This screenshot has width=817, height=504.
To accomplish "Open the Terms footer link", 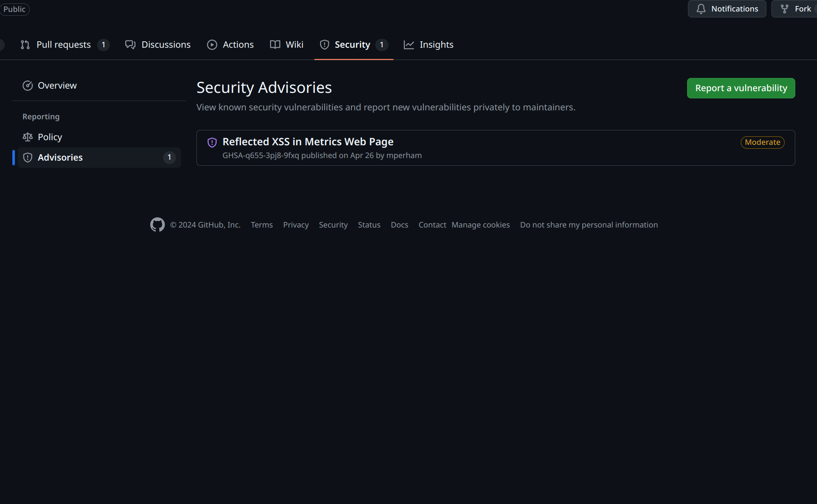I will (x=262, y=225).
